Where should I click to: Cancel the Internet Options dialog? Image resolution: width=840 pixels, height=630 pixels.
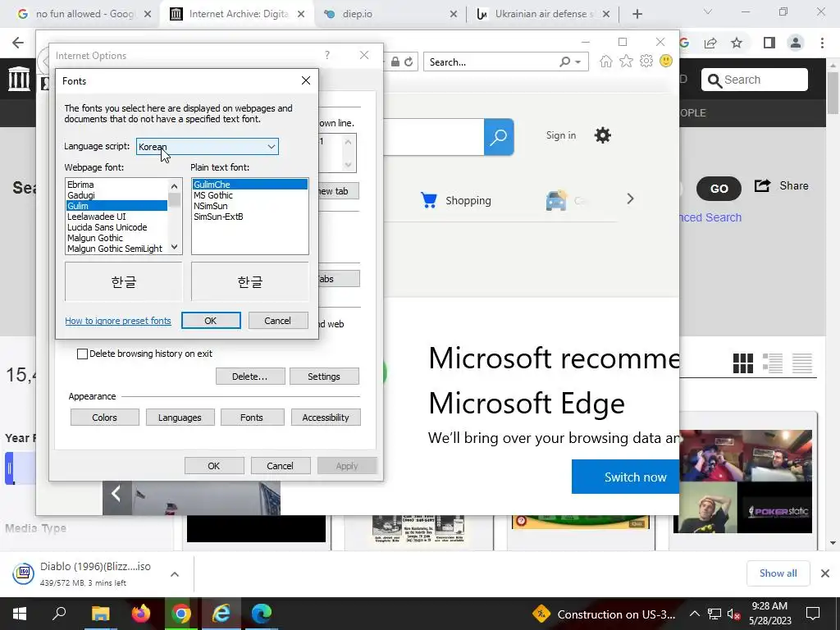[x=281, y=466]
